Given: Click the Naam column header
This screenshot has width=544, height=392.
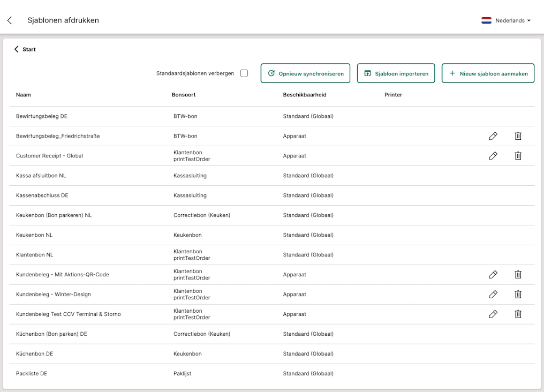Looking at the screenshot, I should [24, 95].
